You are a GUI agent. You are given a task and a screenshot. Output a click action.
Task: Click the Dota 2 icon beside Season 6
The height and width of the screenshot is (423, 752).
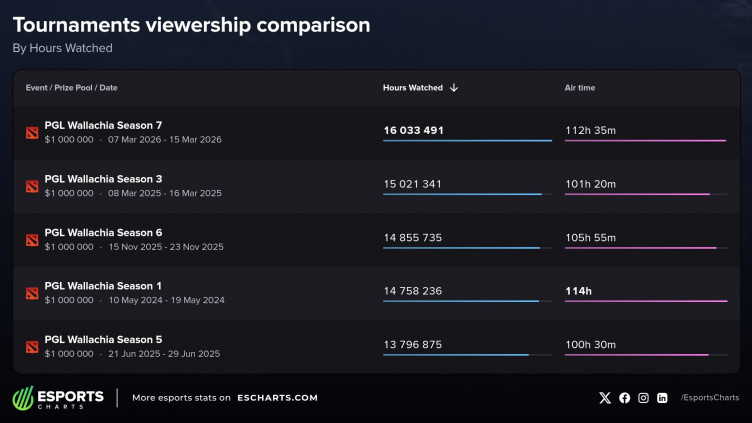[x=32, y=240]
